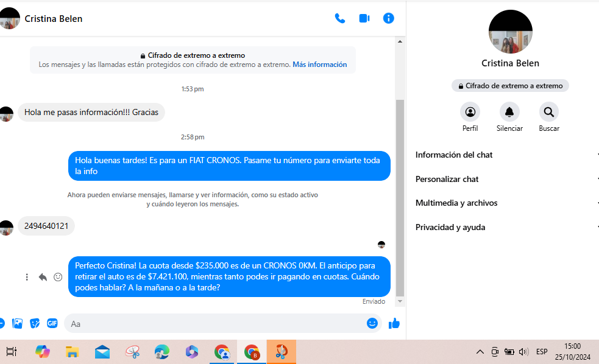Screen dimensions: 599x364
Task: Click the chat vertical scrollbar thumb
Action: (400, 198)
